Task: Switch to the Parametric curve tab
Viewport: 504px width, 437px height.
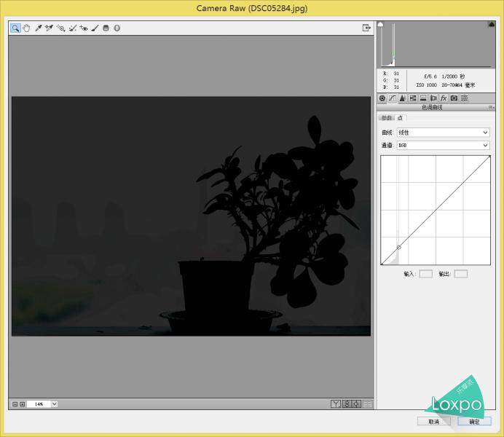Action: (x=387, y=118)
